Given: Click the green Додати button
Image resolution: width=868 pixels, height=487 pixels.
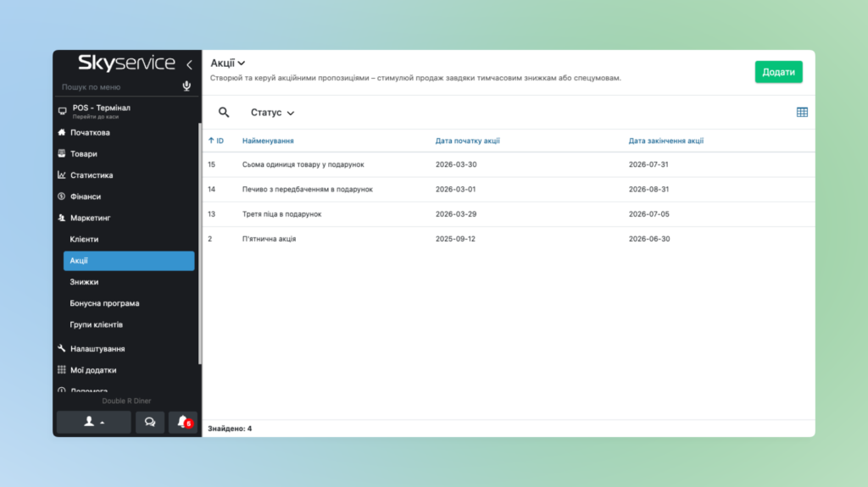Looking at the screenshot, I should [x=778, y=72].
